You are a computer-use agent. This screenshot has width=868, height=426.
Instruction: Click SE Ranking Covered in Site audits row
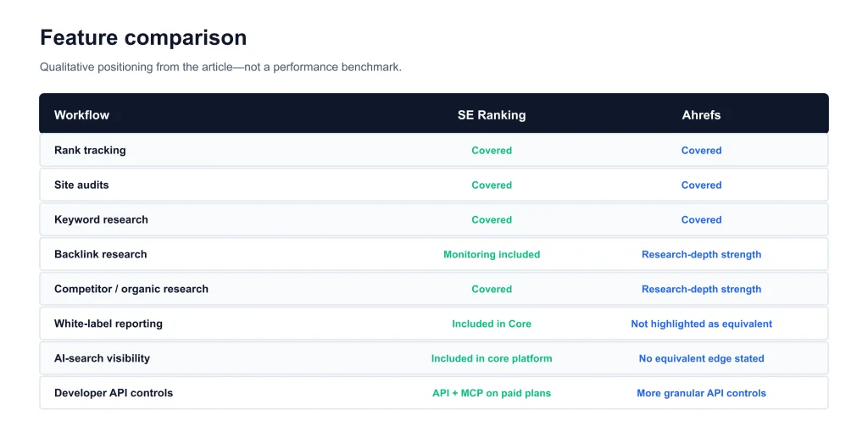click(492, 185)
